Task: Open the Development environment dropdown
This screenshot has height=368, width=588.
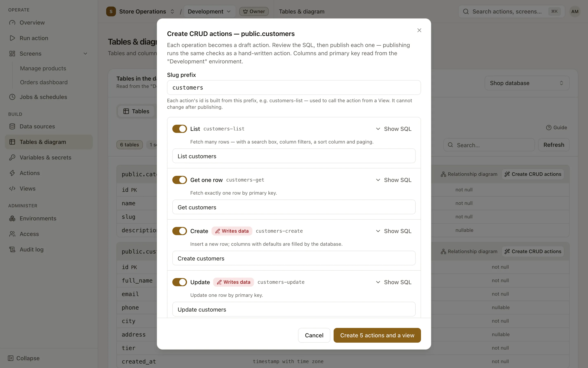Action: point(209,11)
